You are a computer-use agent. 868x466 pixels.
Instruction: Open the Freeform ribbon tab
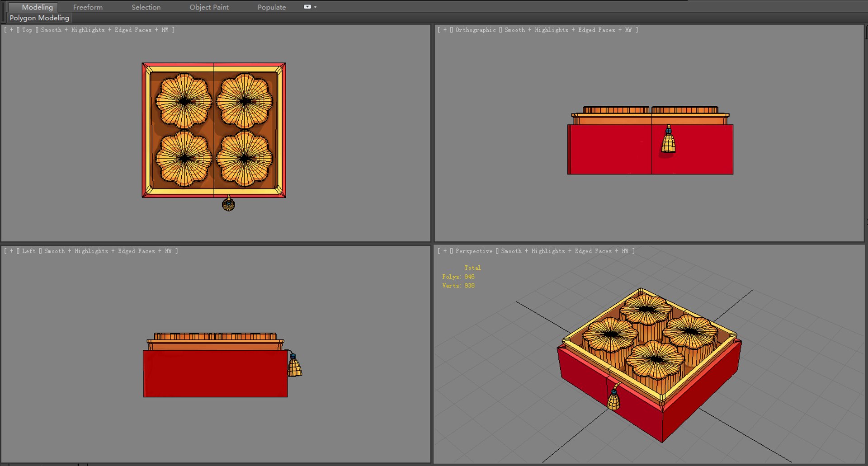88,7
